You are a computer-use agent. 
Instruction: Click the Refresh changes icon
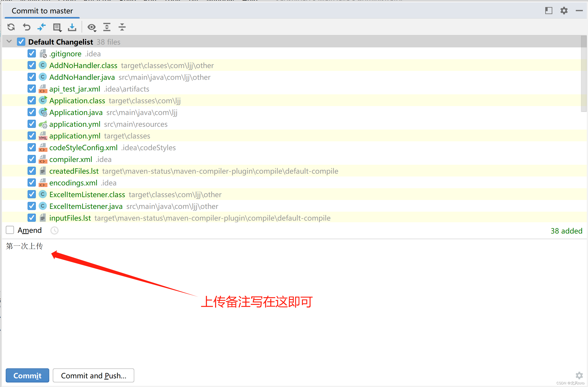pos(11,27)
